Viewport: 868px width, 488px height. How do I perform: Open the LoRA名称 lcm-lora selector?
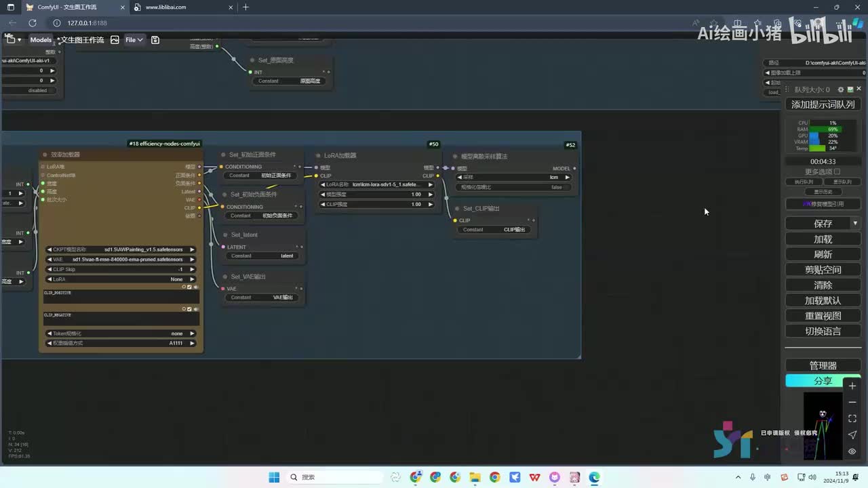pos(376,184)
